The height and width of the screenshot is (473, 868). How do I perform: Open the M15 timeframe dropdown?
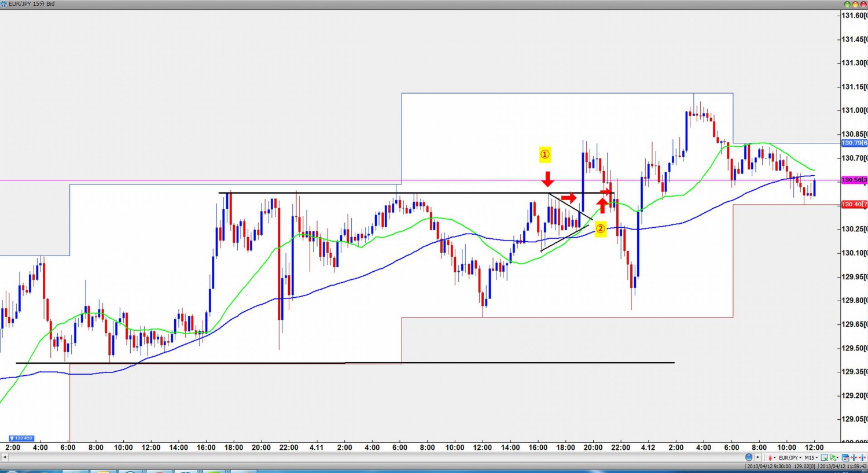coord(811,457)
